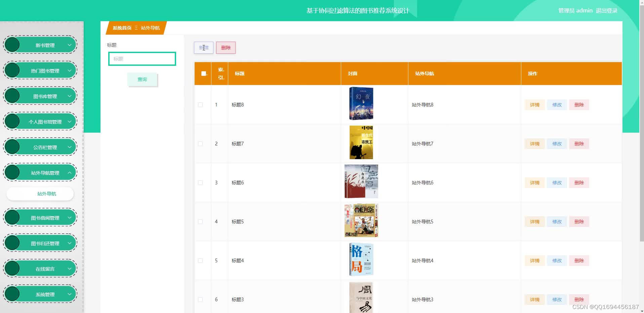This screenshot has width=644, height=313.
Task: Click the 管理员 admin label
Action: [x=575, y=11]
